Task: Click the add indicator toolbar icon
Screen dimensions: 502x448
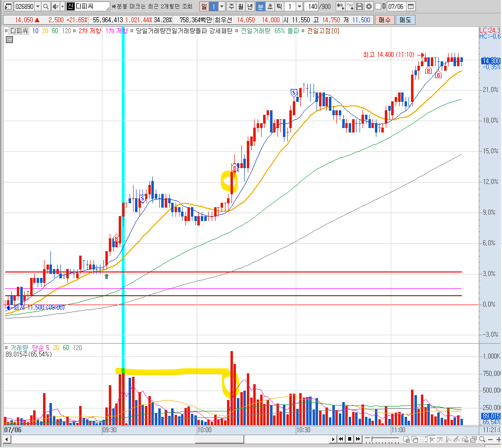Action: [350, 6]
